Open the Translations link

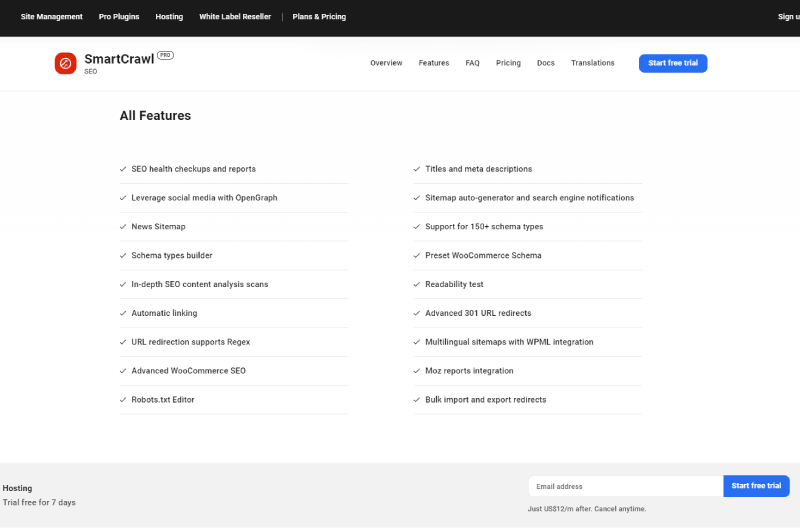(x=593, y=63)
